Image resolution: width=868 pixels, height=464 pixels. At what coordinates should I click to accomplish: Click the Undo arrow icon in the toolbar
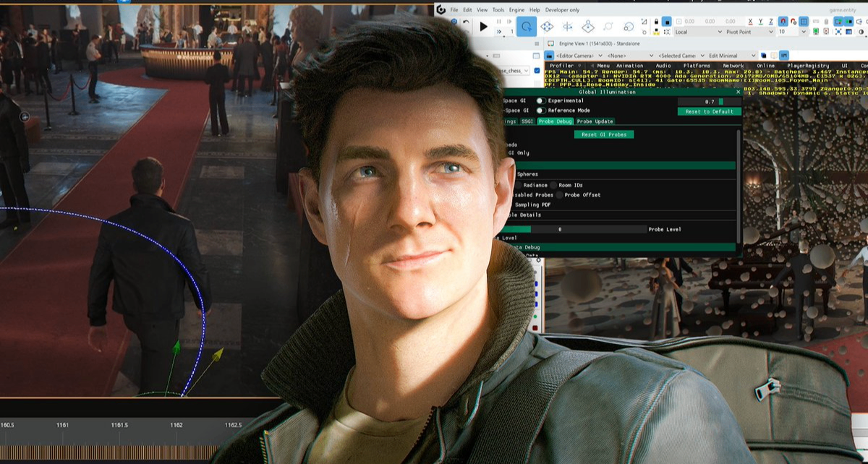coord(466,22)
